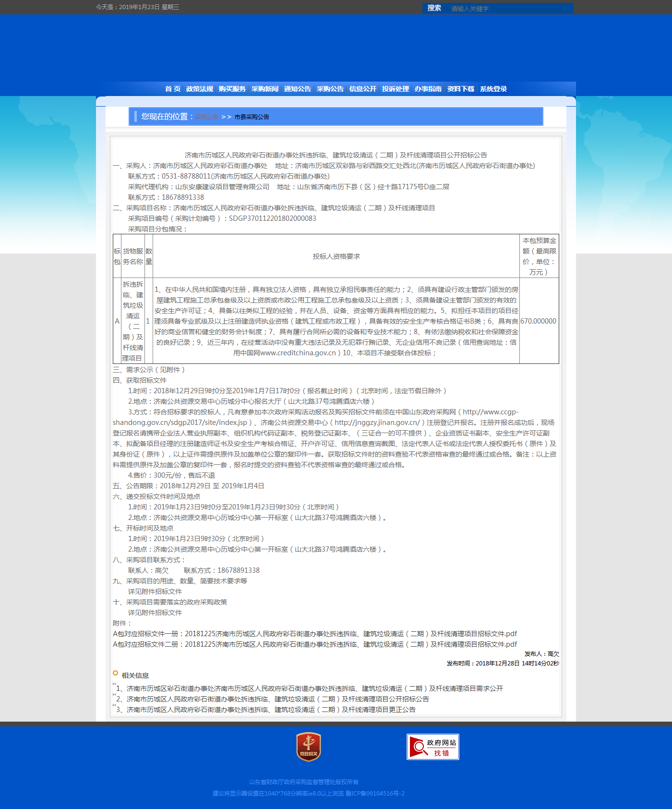Open the 政策法规 menu item
Viewport: 672px width, 809px height.
(200, 89)
